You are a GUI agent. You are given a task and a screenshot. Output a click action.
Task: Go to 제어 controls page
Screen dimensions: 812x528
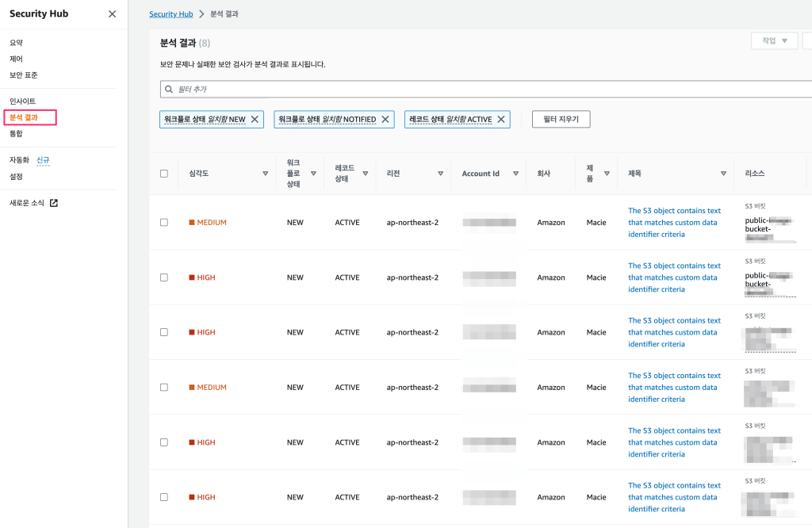tap(16, 59)
